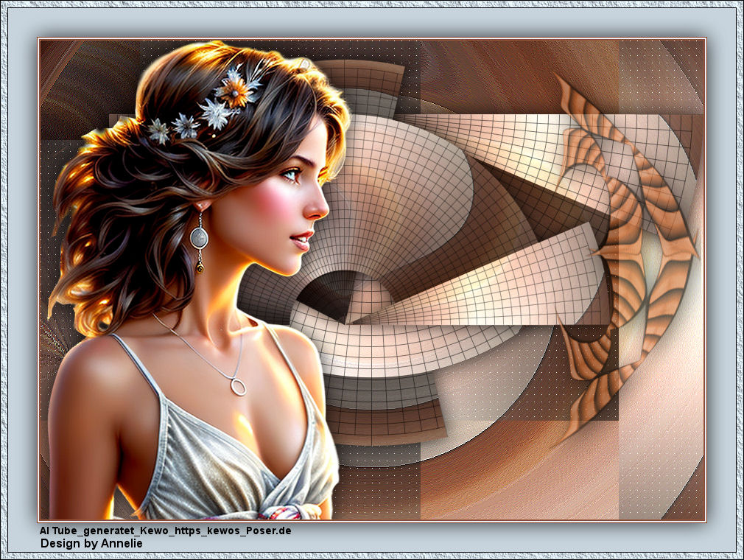
Task: Click the 'AI Tube_generatet_Kewo_https_kewos_Poser.de' credit text
Action: point(165,531)
